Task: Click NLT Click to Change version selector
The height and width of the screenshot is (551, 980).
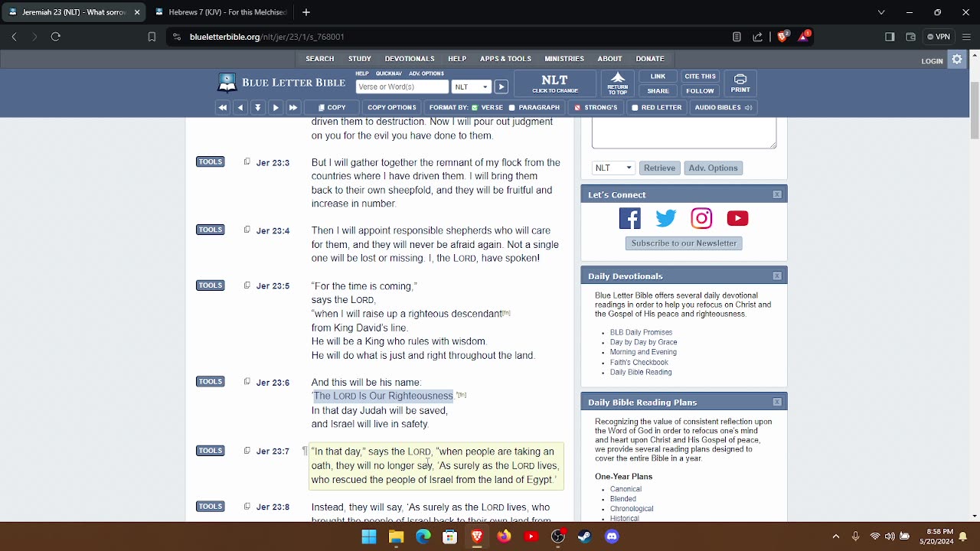Action: coord(555,83)
